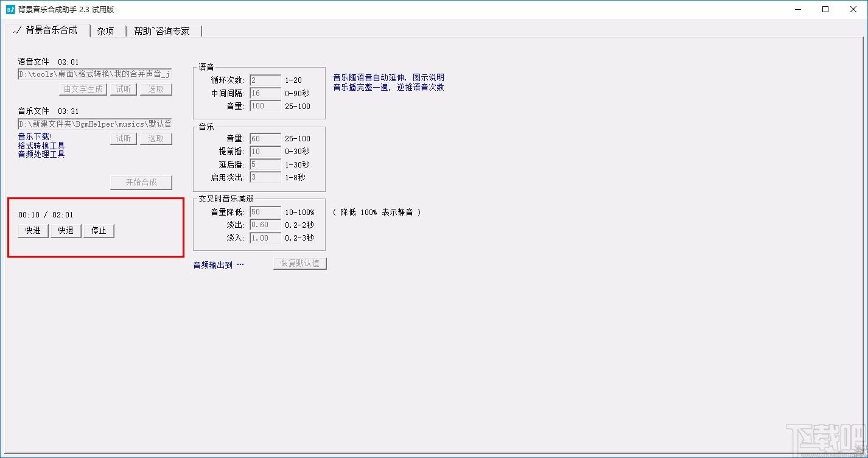The image size is (868, 458).
Task: Click the 恢复默认值 button
Action: (300, 264)
